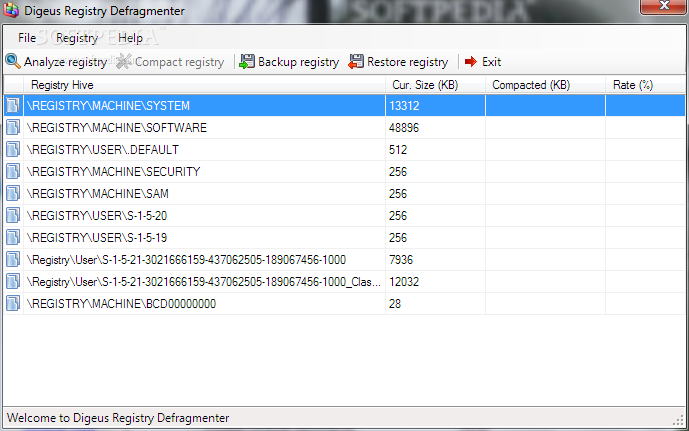Image resolution: width=689 pixels, height=431 pixels.
Task: Click hive icon for the row sized 12032
Action: point(13,281)
